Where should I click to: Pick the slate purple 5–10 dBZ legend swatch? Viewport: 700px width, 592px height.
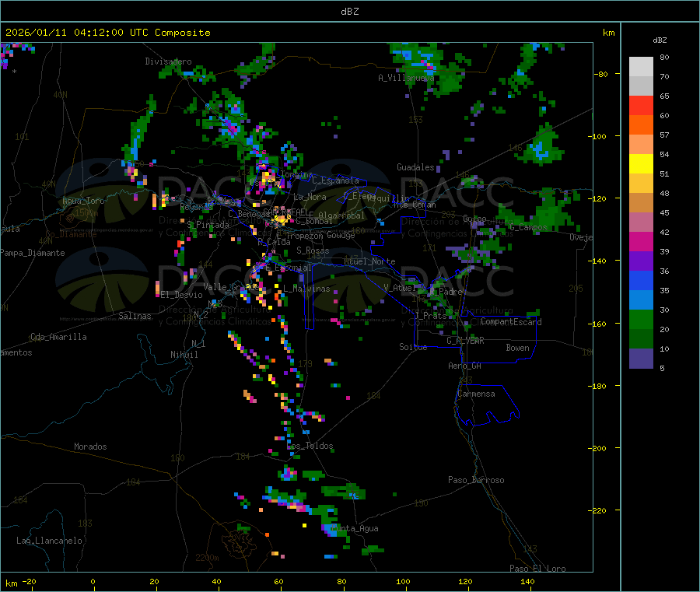point(641,359)
